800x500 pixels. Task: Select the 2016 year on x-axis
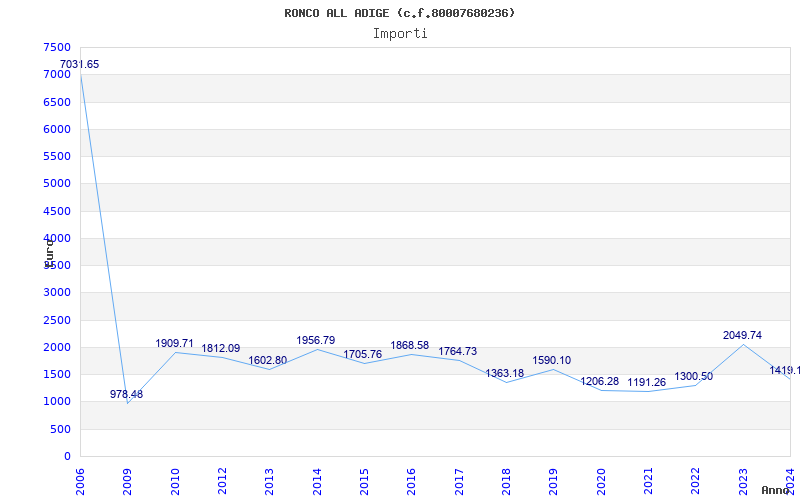(x=411, y=481)
